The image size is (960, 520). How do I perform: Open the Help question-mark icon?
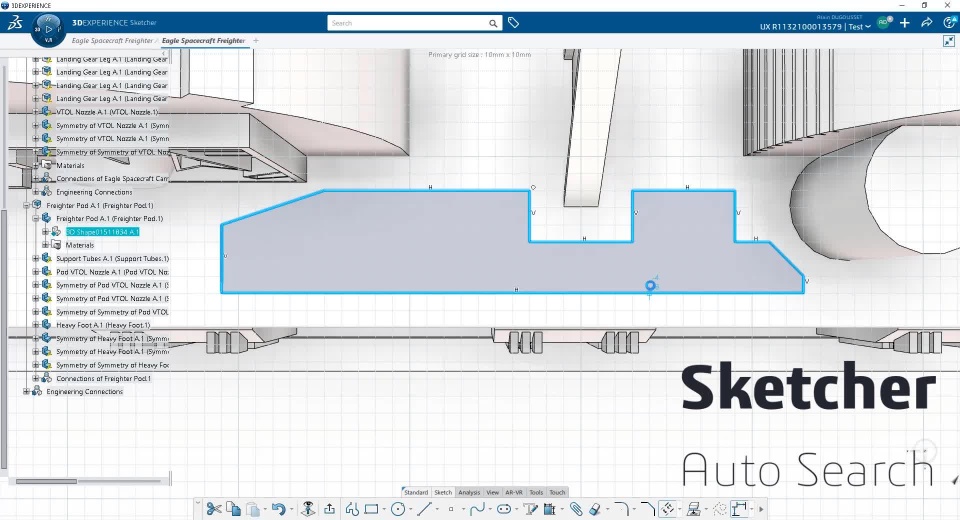949,23
